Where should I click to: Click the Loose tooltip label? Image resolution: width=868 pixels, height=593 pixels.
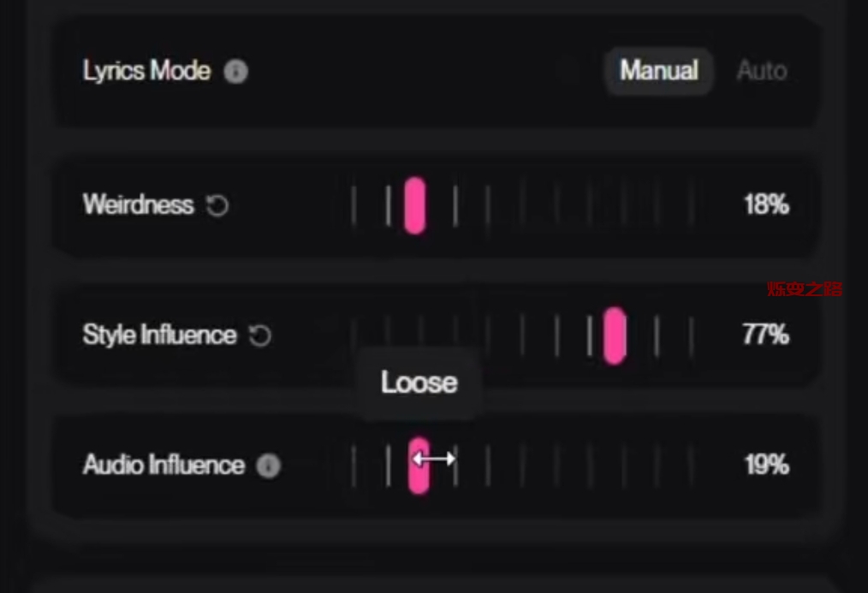tap(419, 382)
